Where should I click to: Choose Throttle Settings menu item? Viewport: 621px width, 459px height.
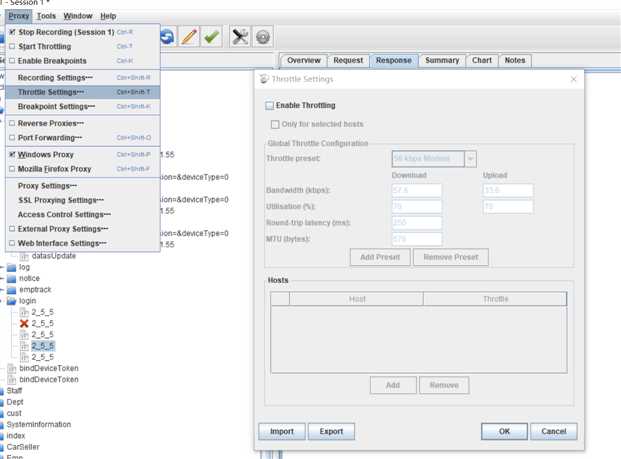click(82, 92)
